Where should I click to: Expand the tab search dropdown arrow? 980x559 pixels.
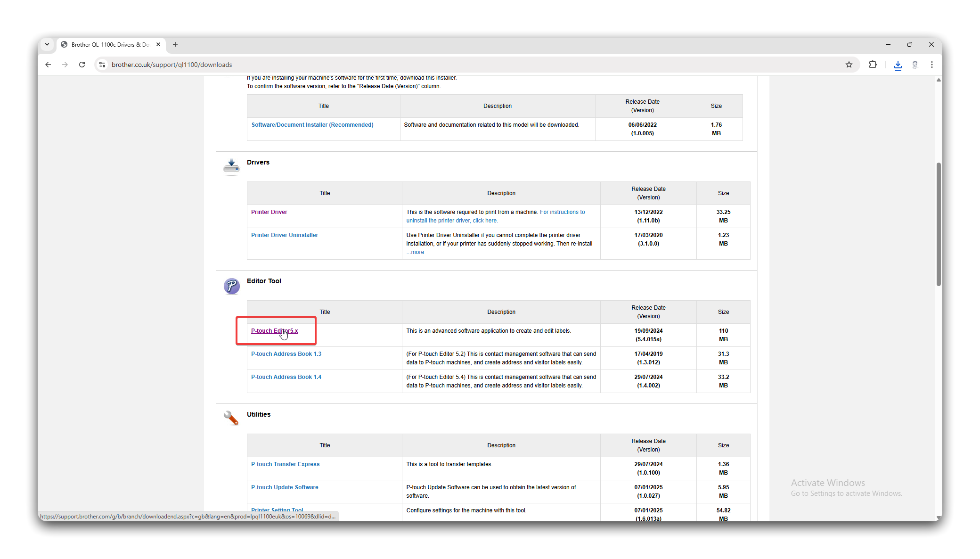(47, 44)
